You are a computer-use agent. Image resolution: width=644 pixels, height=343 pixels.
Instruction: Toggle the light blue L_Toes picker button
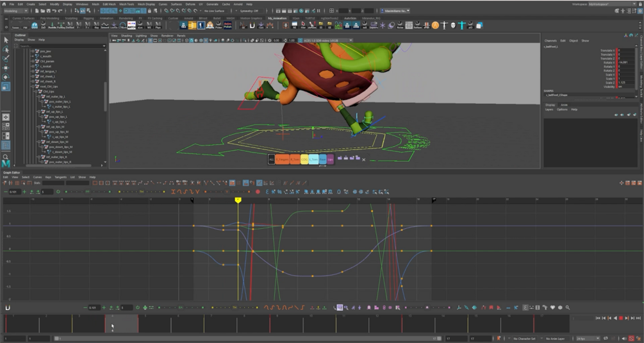pos(313,160)
